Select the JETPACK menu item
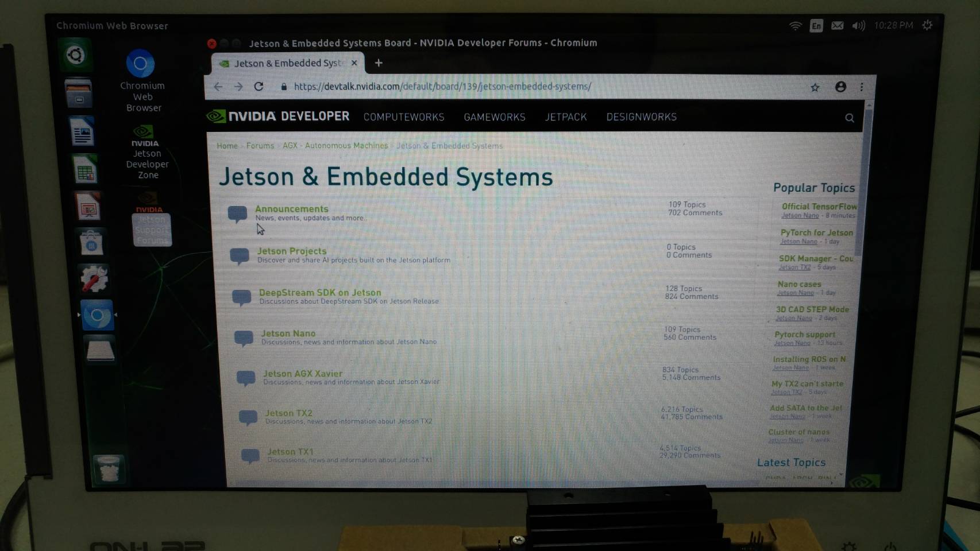This screenshot has height=551, width=980. (565, 117)
